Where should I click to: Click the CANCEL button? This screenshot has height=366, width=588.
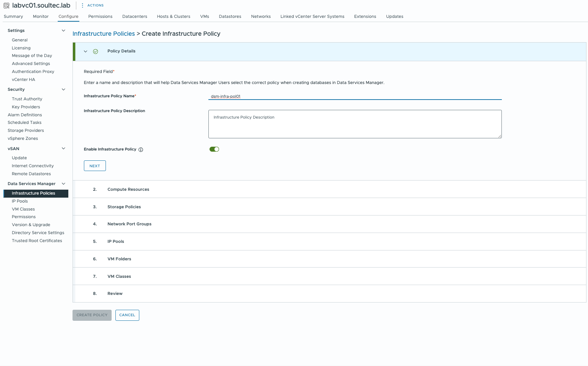(127, 315)
